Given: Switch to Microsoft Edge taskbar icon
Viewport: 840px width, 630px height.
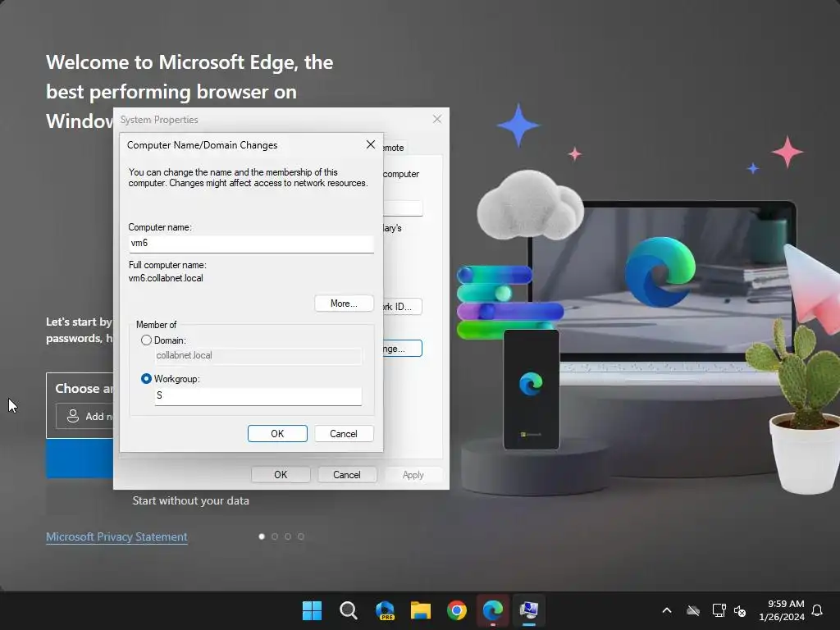Looking at the screenshot, I should 493,610.
